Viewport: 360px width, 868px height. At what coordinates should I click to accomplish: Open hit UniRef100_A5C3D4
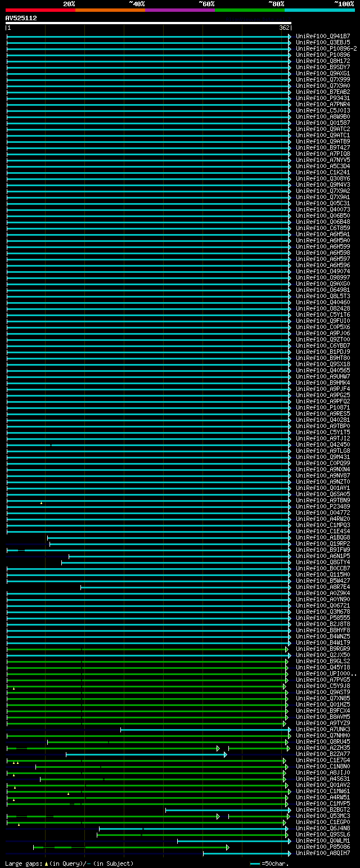click(x=323, y=167)
